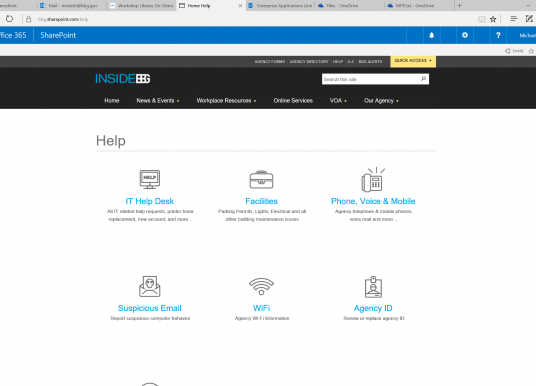Switch to the MPP.txt - OneDrive tab

coord(419,5)
